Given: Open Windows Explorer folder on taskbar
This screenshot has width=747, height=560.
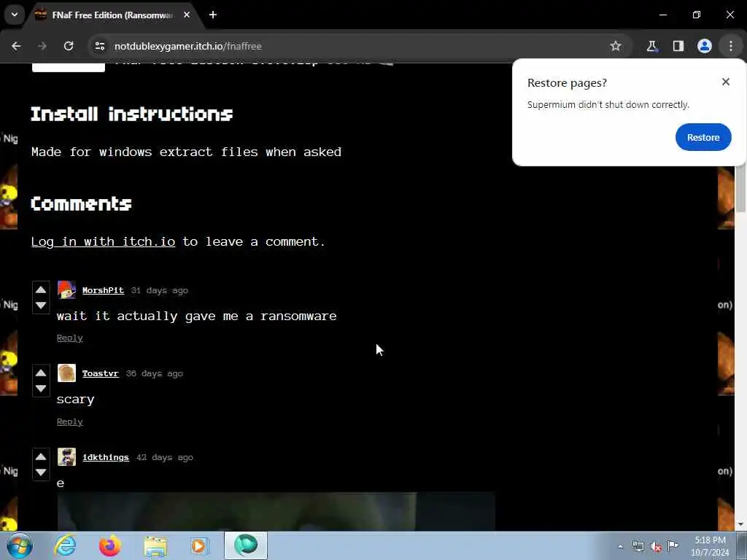Looking at the screenshot, I should 155,546.
